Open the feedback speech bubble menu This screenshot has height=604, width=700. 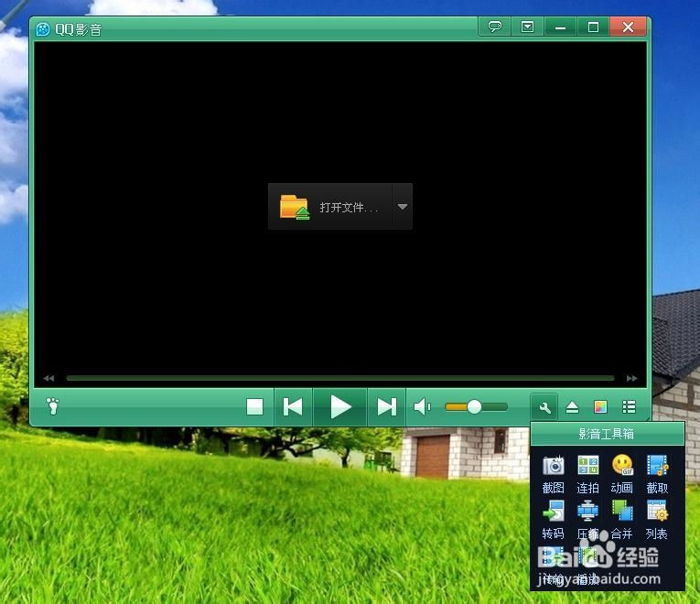(495, 27)
